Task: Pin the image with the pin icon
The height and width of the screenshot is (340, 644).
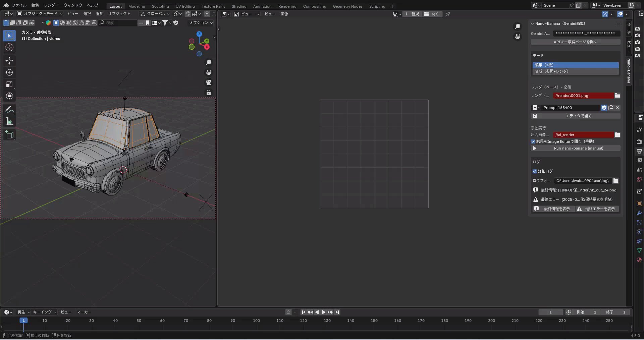Action: (448, 14)
